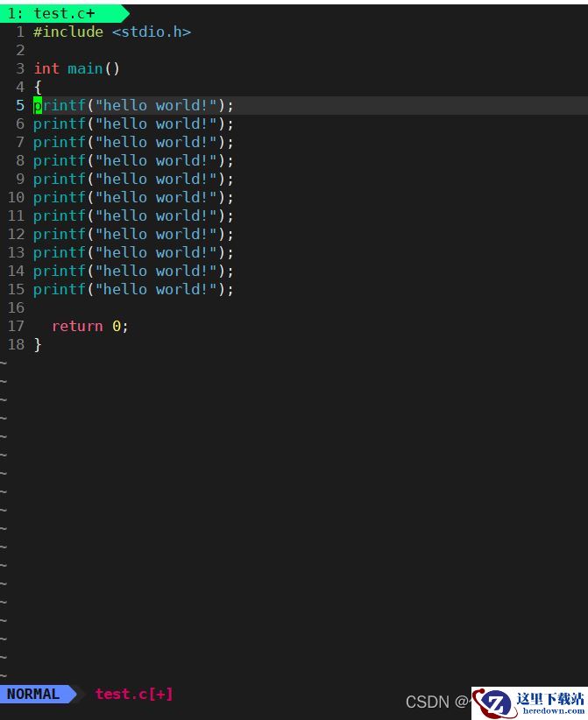Click the NORMAL mode indicator in status line
588x720 pixels.
click(x=33, y=694)
